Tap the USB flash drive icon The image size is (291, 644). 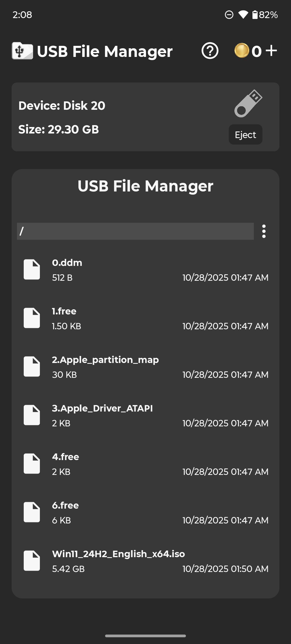pos(248,104)
